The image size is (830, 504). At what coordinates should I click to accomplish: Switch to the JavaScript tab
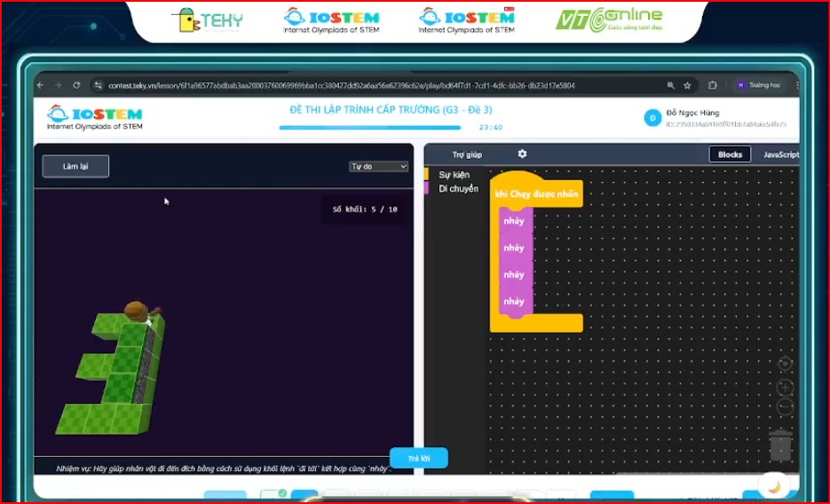pyautogui.click(x=780, y=154)
